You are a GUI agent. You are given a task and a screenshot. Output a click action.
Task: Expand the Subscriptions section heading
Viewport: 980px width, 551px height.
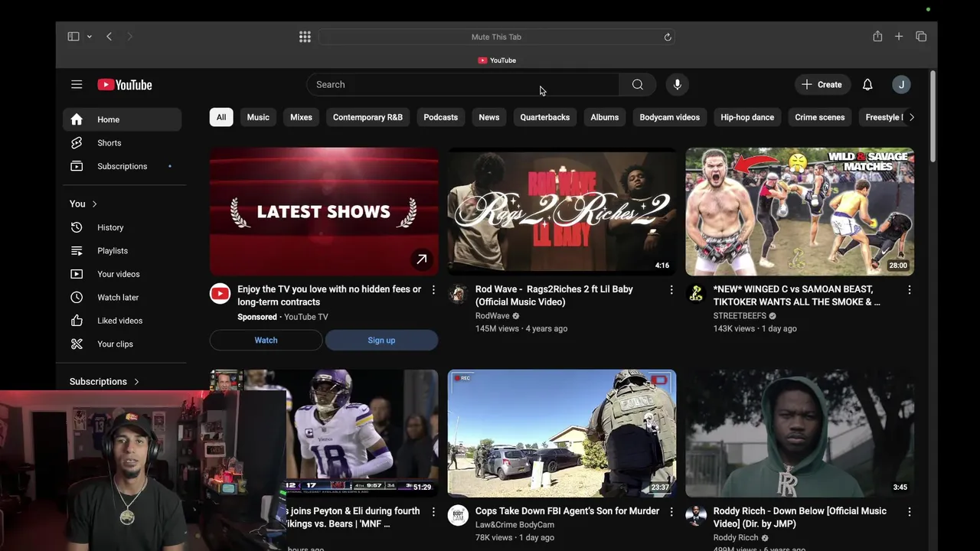pos(105,381)
